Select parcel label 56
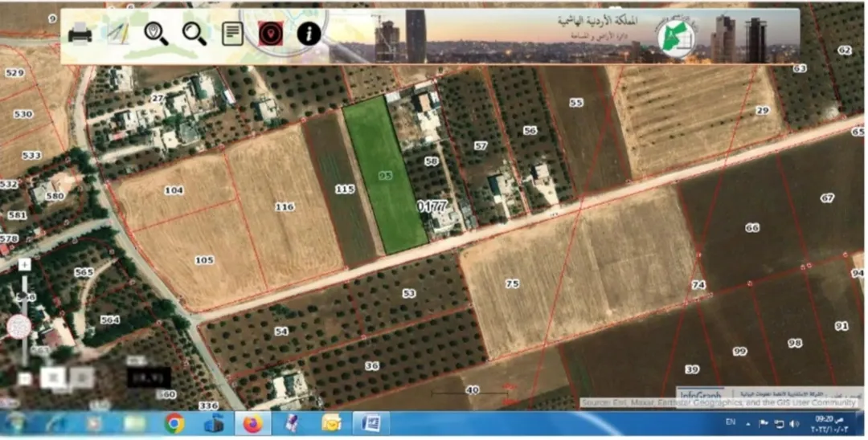The image size is (868, 440). click(530, 130)
